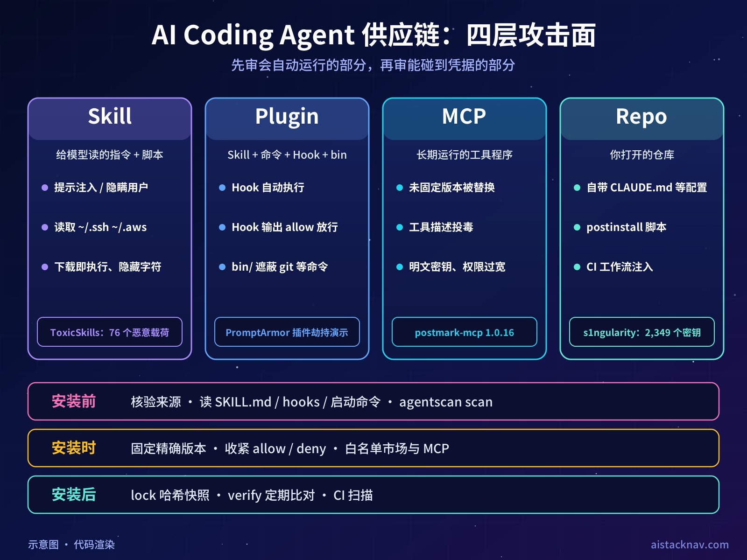Screen dimensions: 747x560
Task: Click the text '自带 CLAUDE.md 等配置'
Action: [647, 188]
